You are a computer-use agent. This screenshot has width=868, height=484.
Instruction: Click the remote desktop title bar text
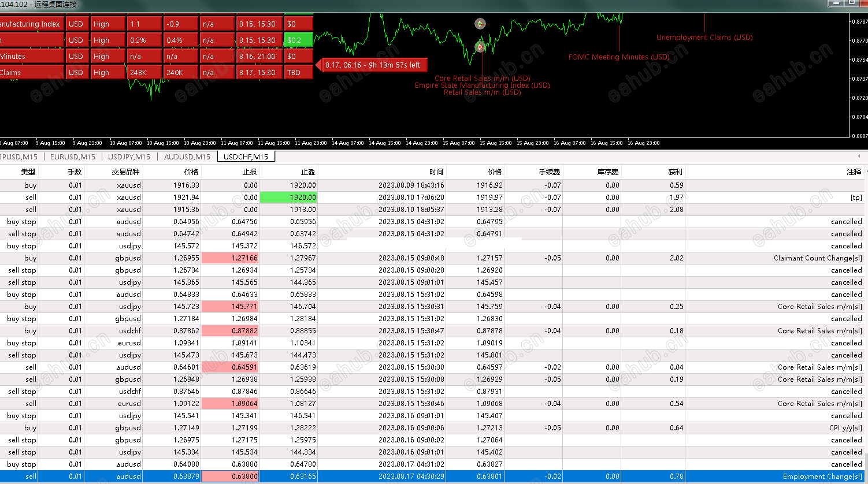pos(38,5)
